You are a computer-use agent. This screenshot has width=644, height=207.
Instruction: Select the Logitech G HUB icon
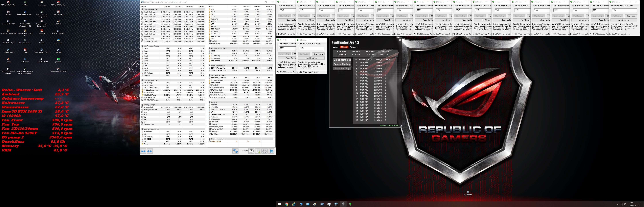tap(42, 60)
